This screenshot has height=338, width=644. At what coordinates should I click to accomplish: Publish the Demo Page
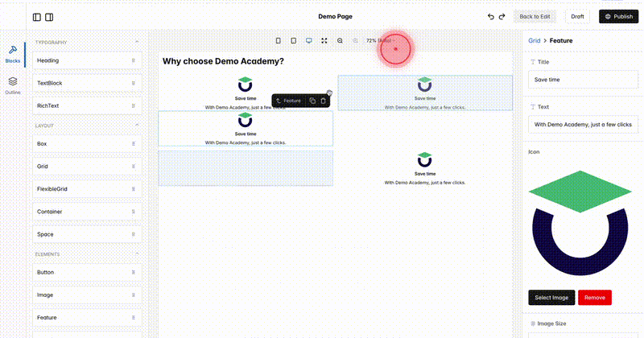point(618,16)
